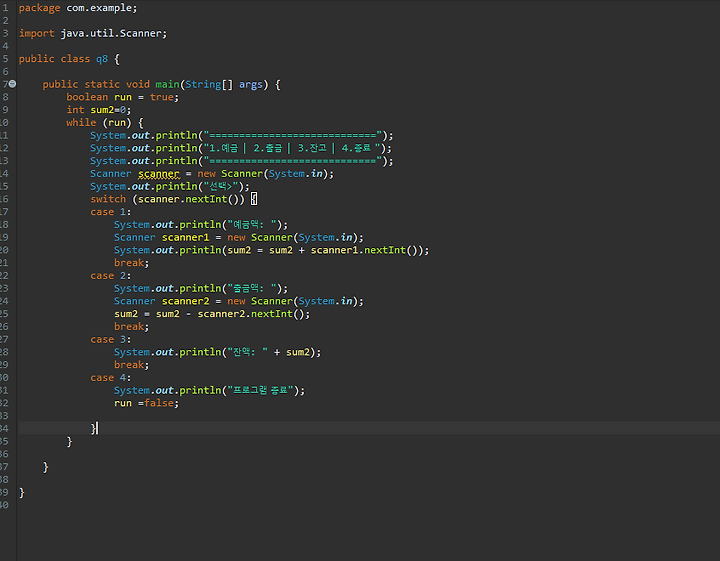Click 'java.util.Scanner' in import statement
This screenshot has height=561, width=720.
click(111, 34)
